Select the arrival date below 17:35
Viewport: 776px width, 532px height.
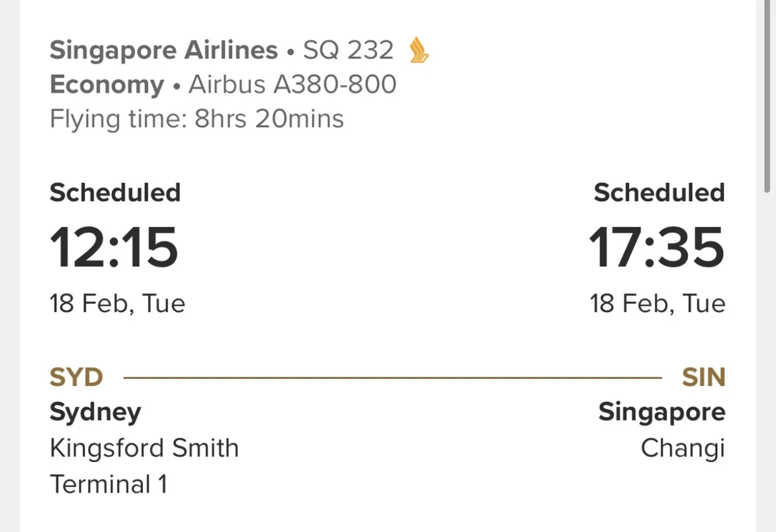pos(657,303)
